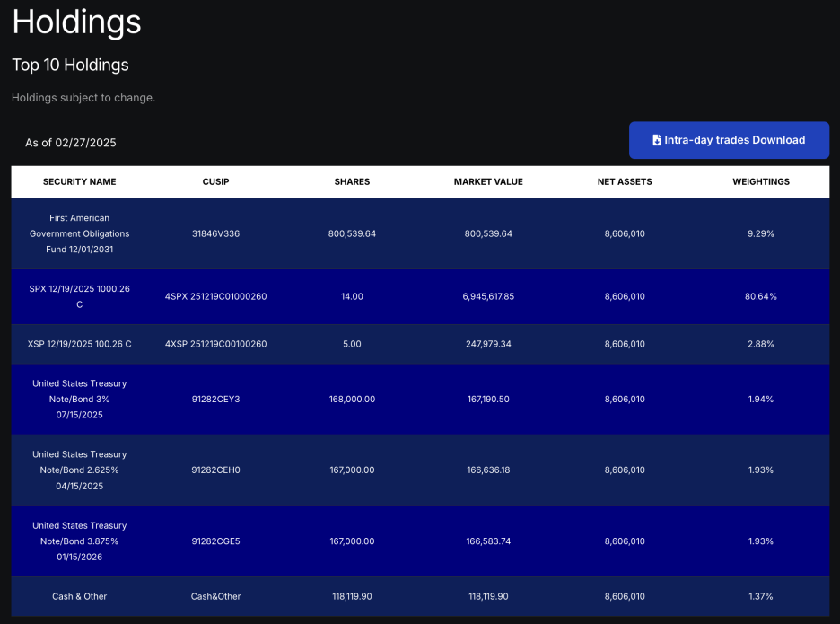Click the MARKET VALUE column header
Viewport: 840px width, 624px height.
pyautogui.click(x=488, y=181)
